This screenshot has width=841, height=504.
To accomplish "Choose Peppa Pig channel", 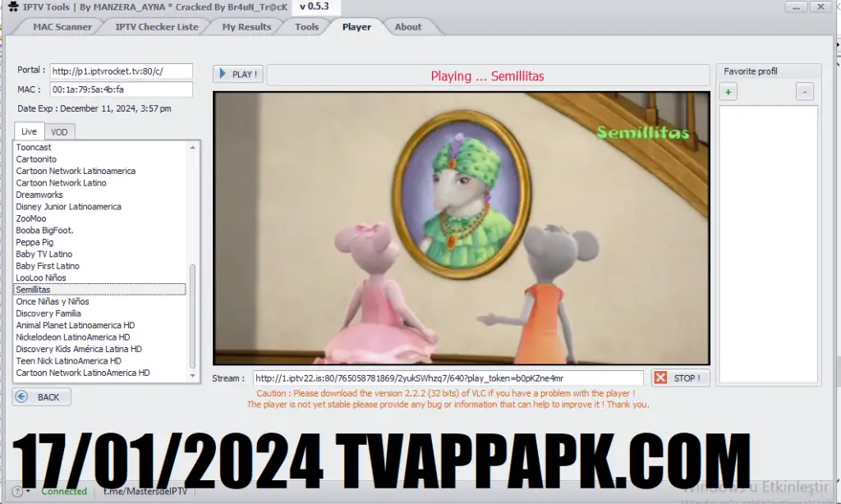I will (99, 242).
